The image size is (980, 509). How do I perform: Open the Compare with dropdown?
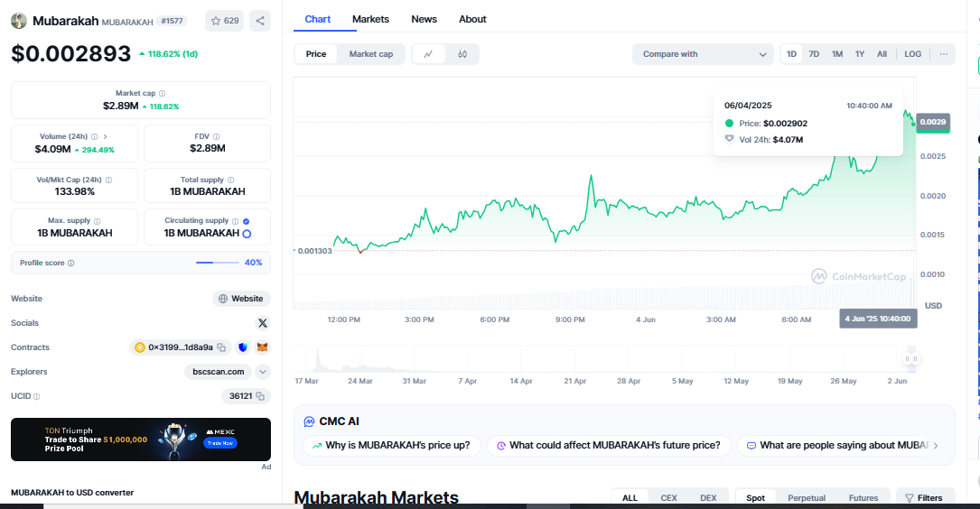point(703,54)
